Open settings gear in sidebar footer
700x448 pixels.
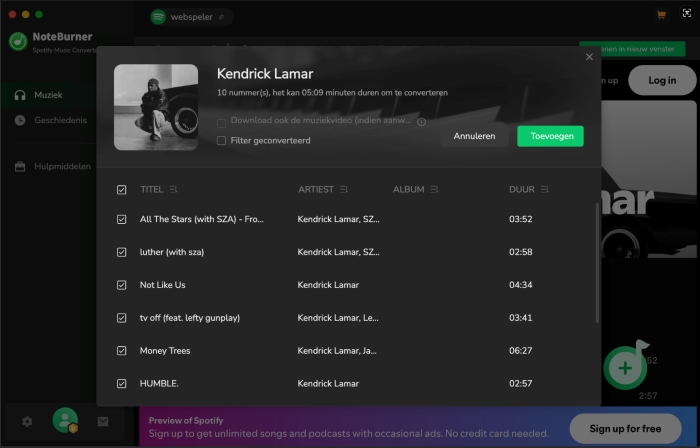coord(27,422)
